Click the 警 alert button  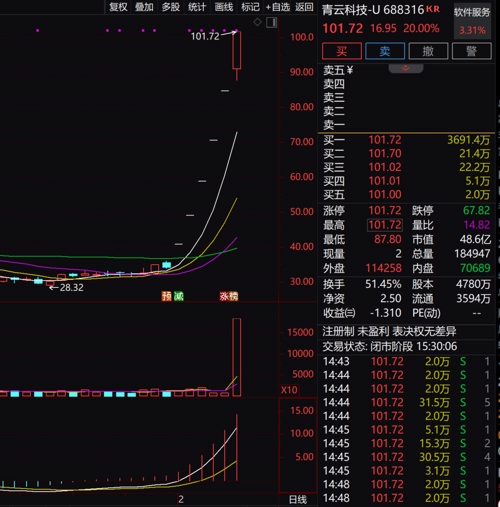pos(472,51)
